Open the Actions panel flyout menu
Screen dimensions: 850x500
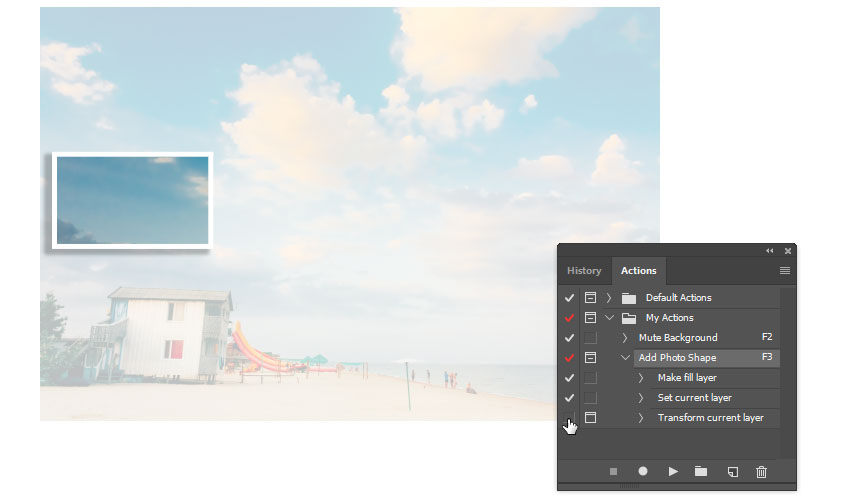pos(784,271)
